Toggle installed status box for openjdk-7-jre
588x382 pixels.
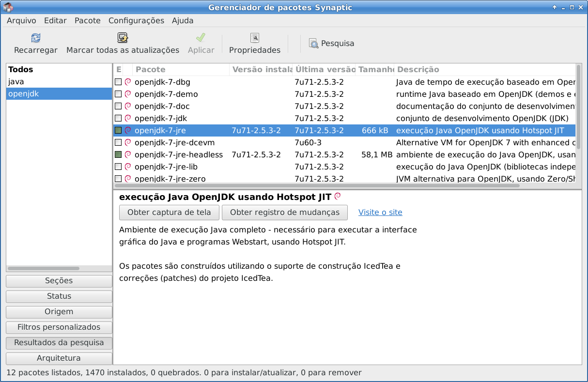118,130
